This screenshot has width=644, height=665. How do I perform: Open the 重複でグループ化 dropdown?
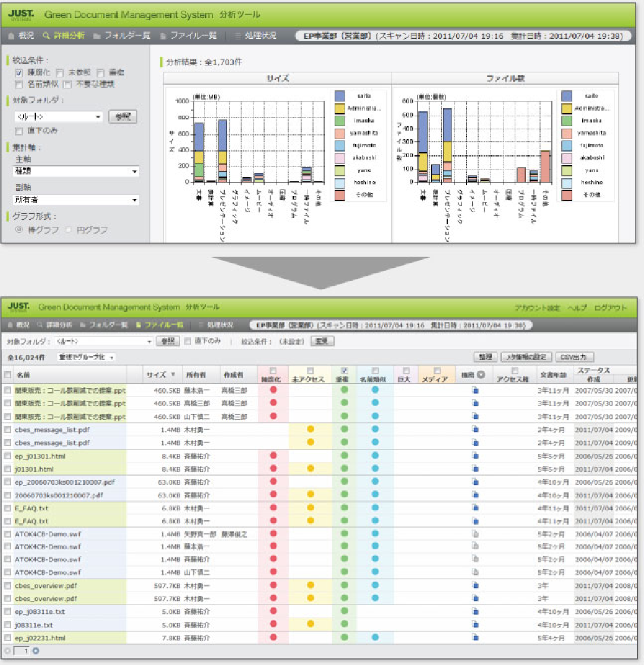point(87,358)
